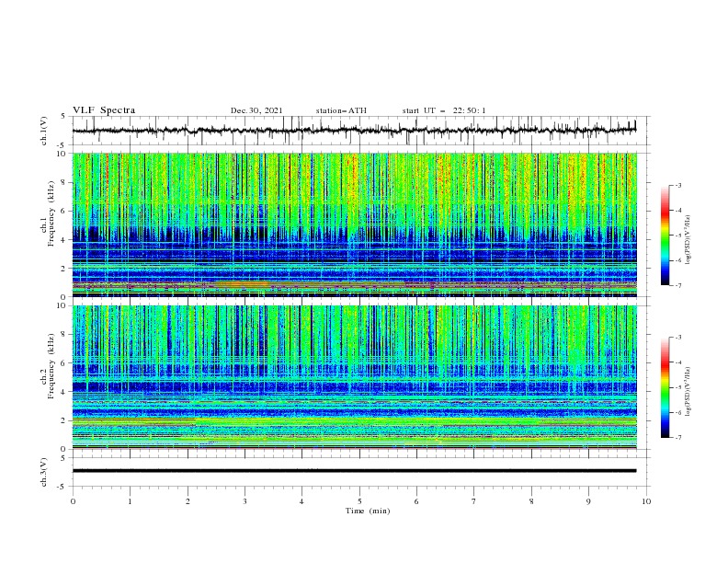Select the log(PSD) label beside ch.2 colorbar
Image resolution: width=728 pixels, height=563 pixels.
pyautogui.click(x=688, y=392)
